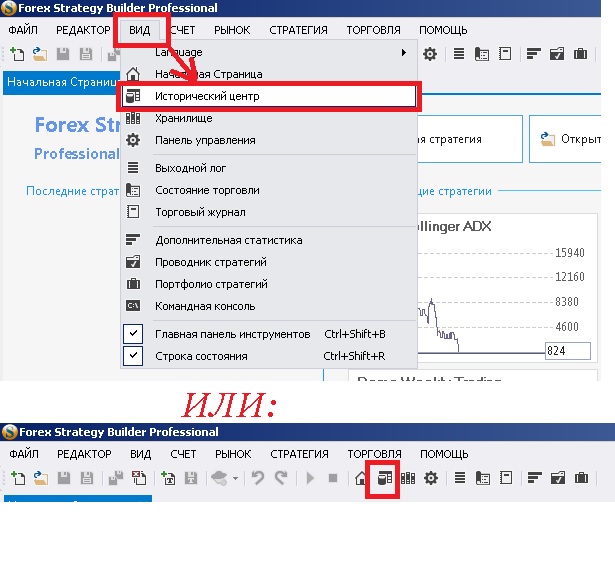Click the stop square icon
This screenshot has width=615, height=570.
point(333,478)
